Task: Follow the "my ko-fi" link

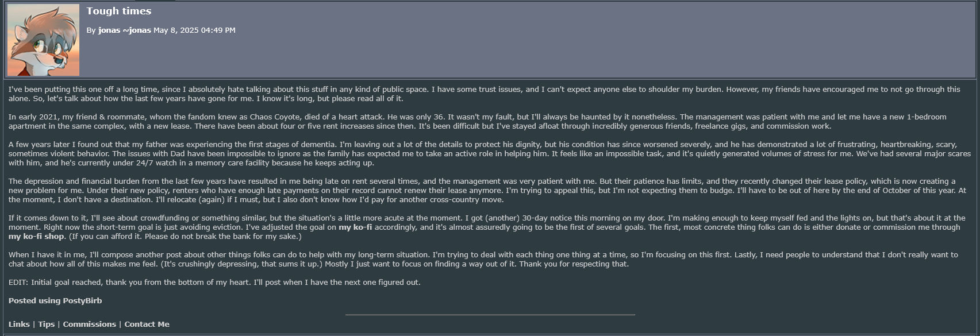Action: 355,227
